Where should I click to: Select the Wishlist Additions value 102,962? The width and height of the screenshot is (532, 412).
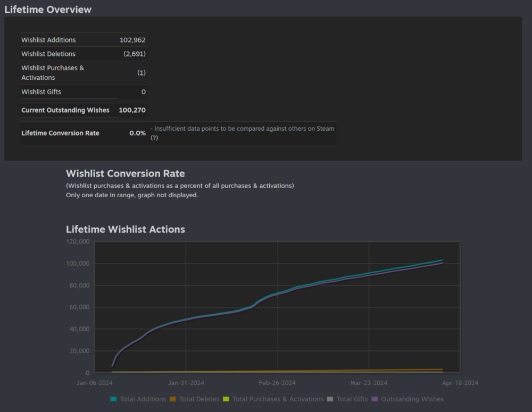[132, 40]
